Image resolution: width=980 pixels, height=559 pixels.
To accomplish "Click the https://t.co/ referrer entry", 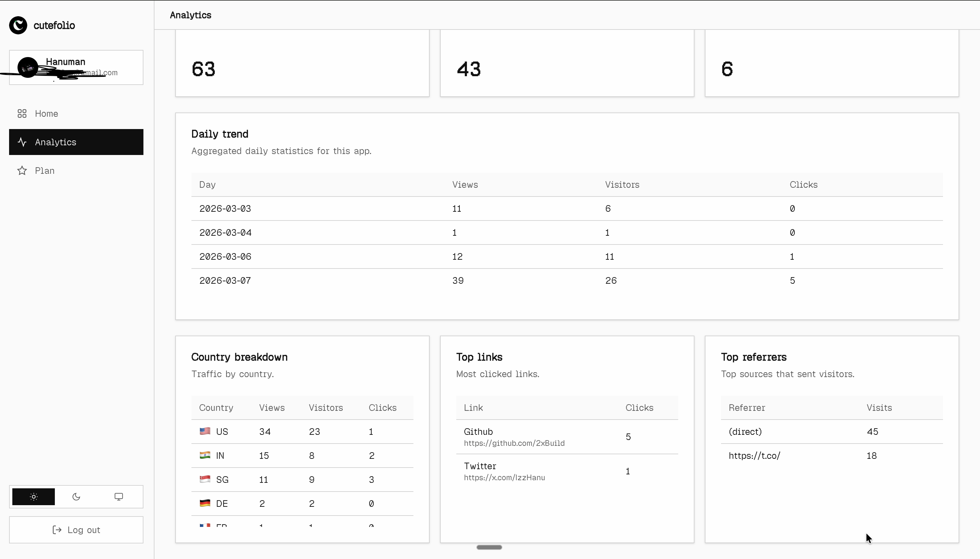I will (x=754, y=456).
